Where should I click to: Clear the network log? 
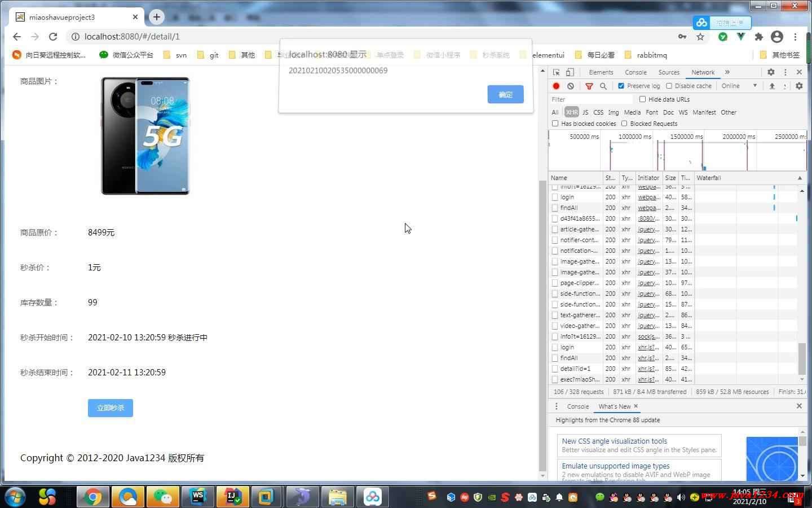point(571,86)
